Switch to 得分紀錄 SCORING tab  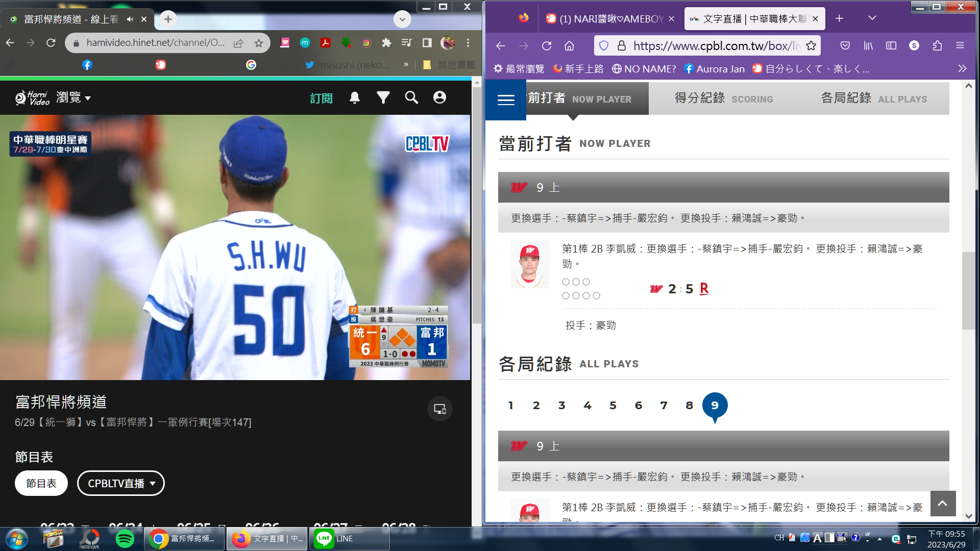[x=724, y=98]
